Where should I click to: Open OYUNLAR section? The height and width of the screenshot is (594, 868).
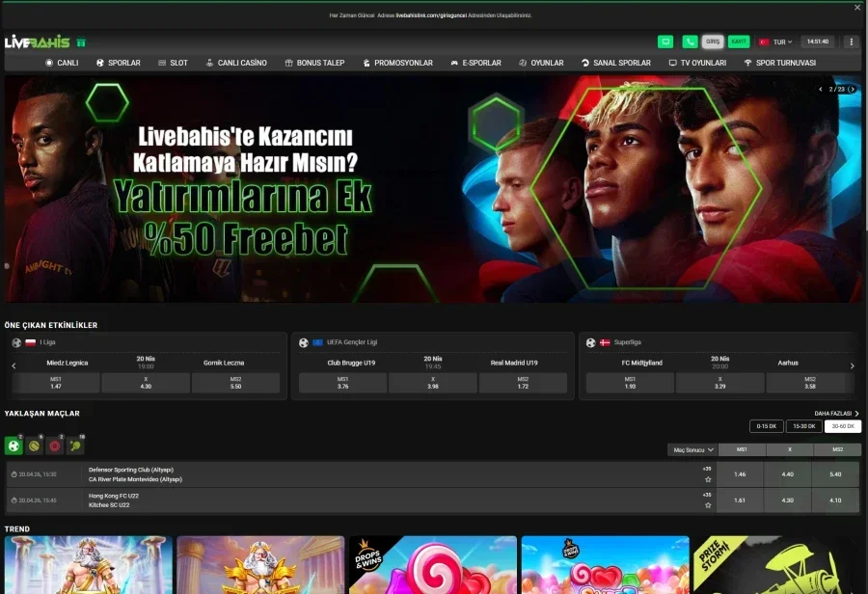[541, 63]
